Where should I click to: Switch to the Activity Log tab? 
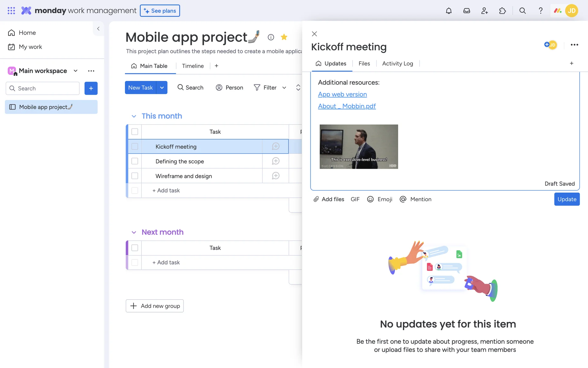(x=398, y=63)
